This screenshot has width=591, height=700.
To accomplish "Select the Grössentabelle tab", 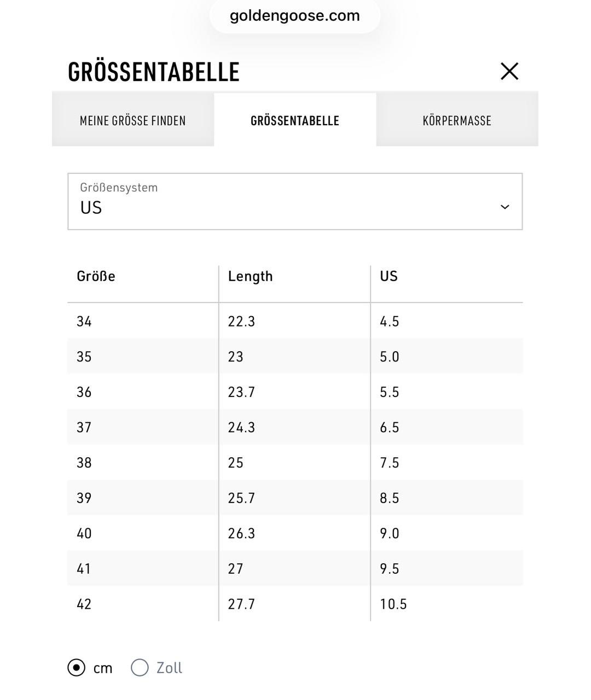I will (x=295, y=120).
